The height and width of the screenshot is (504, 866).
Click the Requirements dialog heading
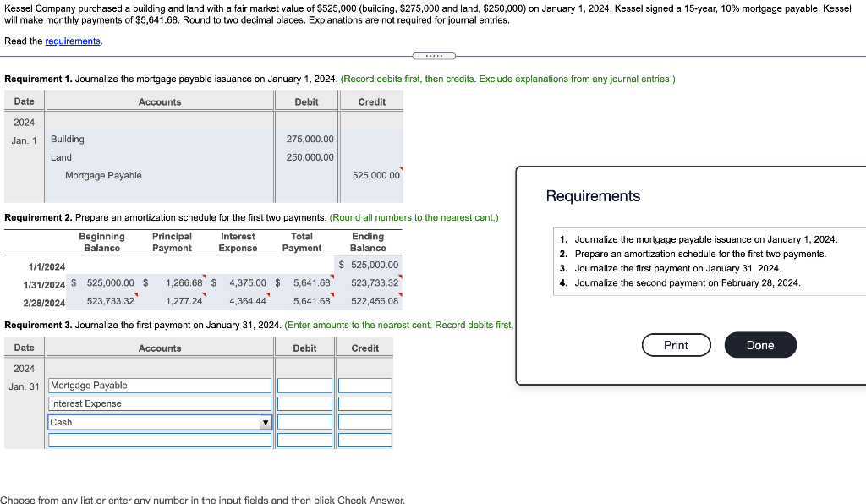pyautogui.click(x=593, y=196)
